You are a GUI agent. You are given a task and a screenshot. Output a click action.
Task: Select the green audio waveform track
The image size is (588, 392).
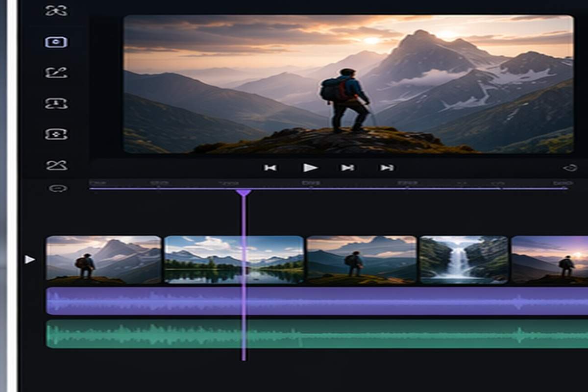coord(317,334)
